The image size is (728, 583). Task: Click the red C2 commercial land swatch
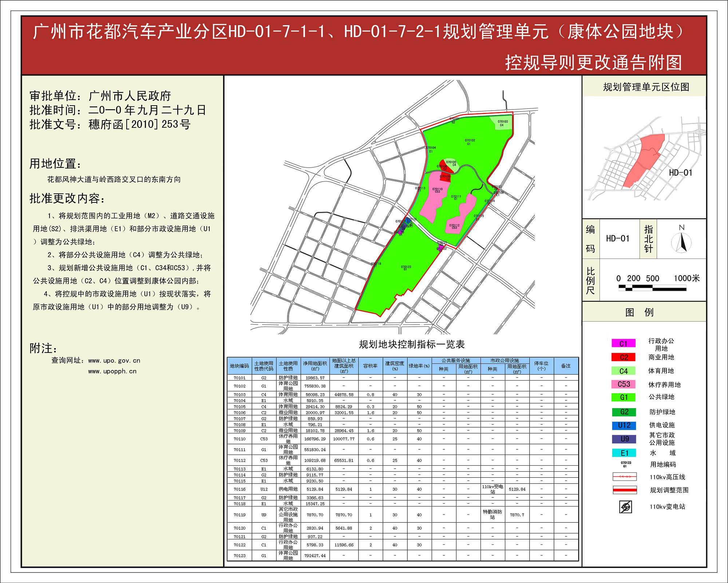click(x=624, y=357)
